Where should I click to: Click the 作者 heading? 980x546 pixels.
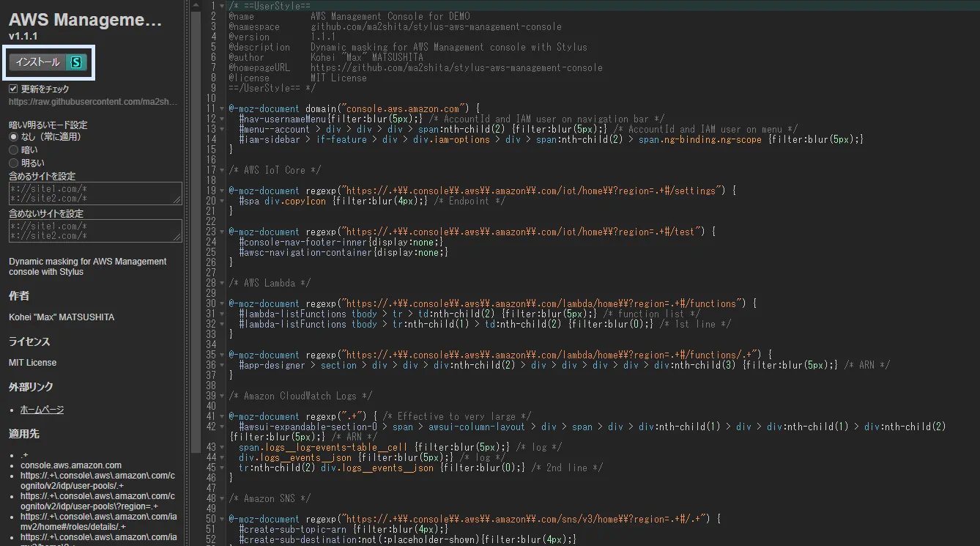(19, 296)
